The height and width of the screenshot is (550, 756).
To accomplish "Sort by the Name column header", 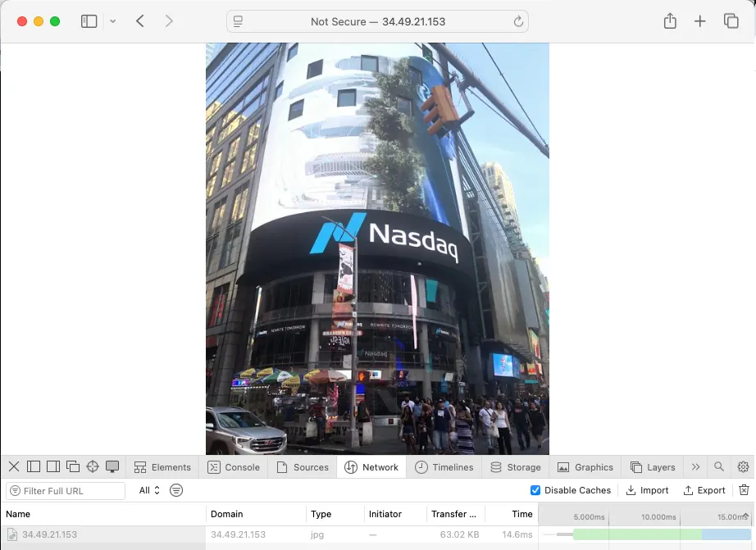I will (103, 514).
